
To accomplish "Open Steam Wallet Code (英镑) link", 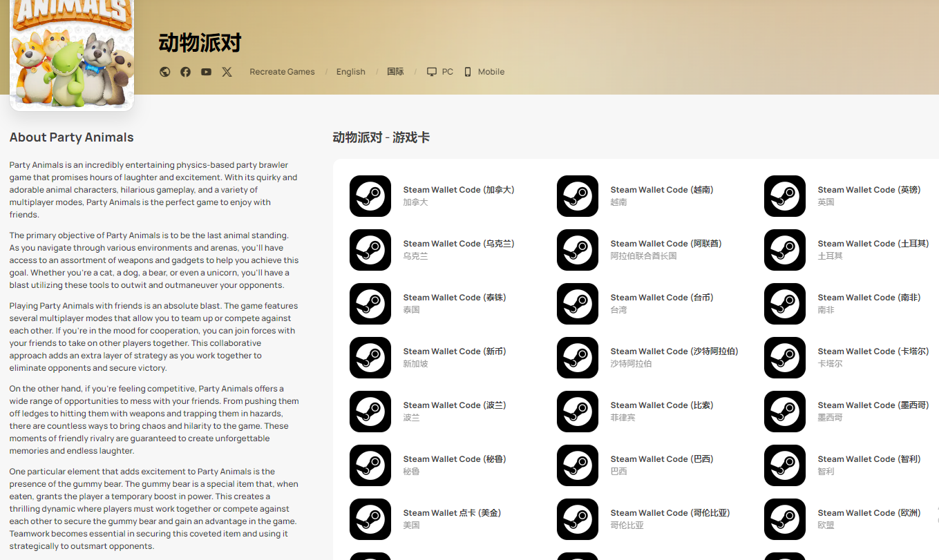I will (x=869, y=190).
